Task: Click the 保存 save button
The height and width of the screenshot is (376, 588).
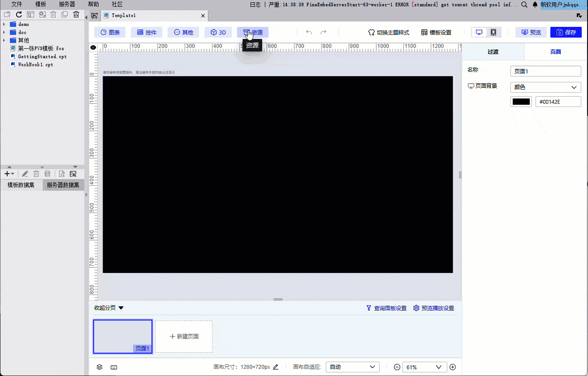Action: [566, 32]
